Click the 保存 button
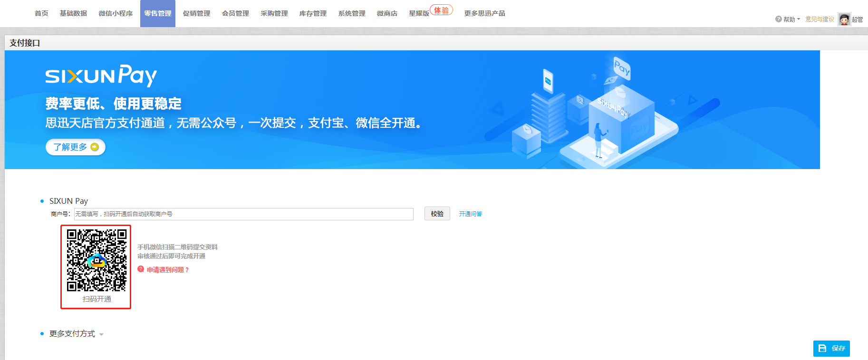 [831, 349]
